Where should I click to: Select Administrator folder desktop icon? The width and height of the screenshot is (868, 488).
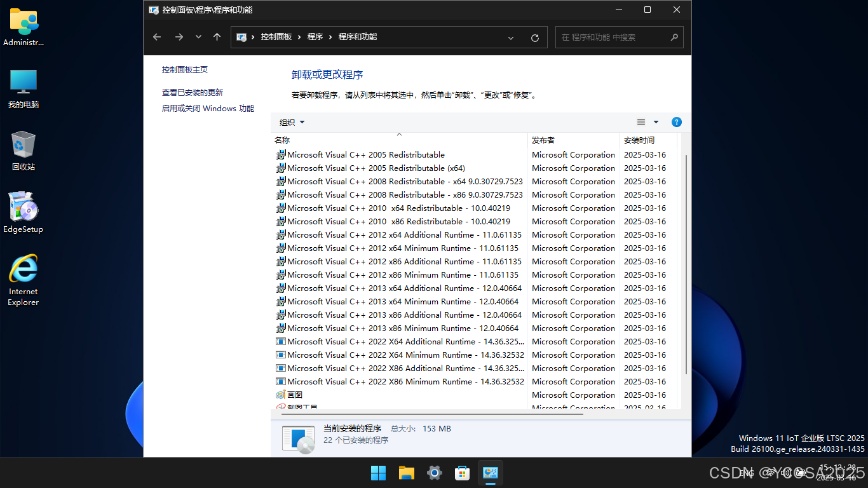coord(24,28)
